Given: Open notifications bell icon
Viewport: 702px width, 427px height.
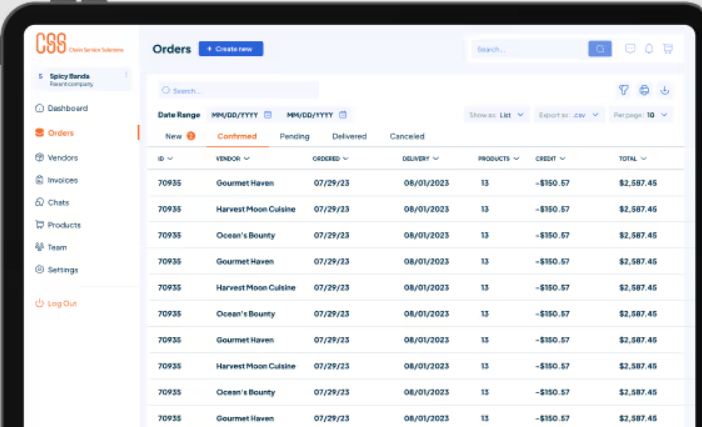Looking at the screenshot, I should coord(649,48).
